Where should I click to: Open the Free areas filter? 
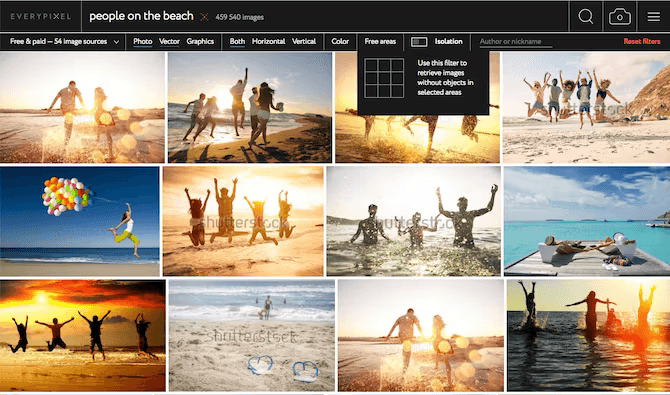pos(380,41)
